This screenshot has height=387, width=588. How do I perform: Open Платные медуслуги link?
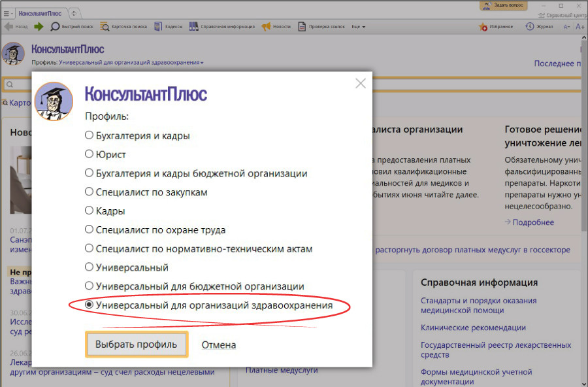pyautogui.click(x=282, y=370)
